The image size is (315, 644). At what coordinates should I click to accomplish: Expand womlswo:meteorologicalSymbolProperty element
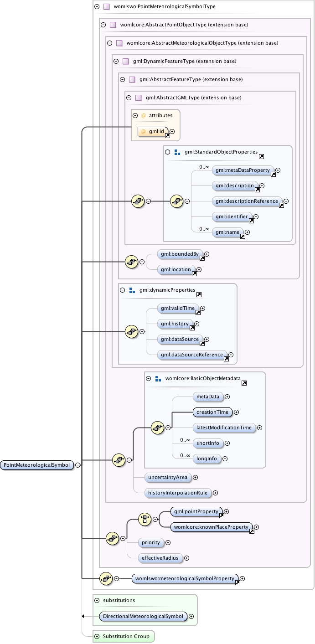(242, 578)
